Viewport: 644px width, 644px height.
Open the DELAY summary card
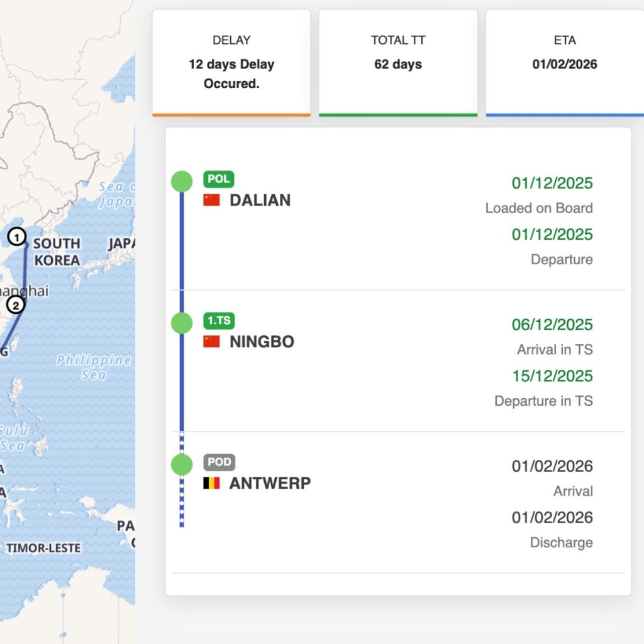coord(231,64)
